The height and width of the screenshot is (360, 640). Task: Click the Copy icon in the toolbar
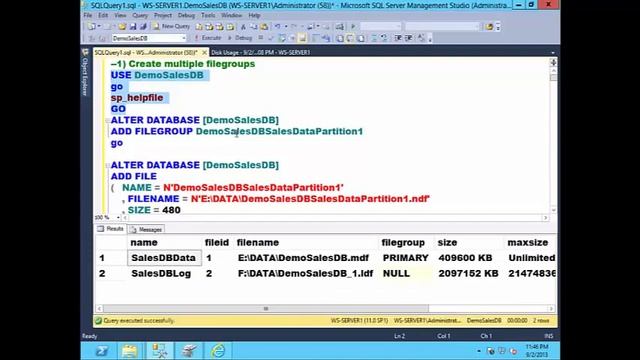tap(253, 27)
